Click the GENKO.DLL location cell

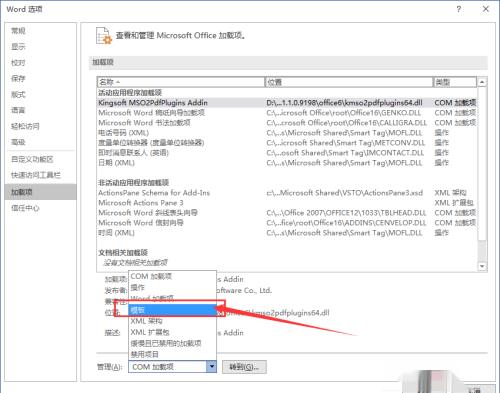pyautogui.click(x=344, y=113)
